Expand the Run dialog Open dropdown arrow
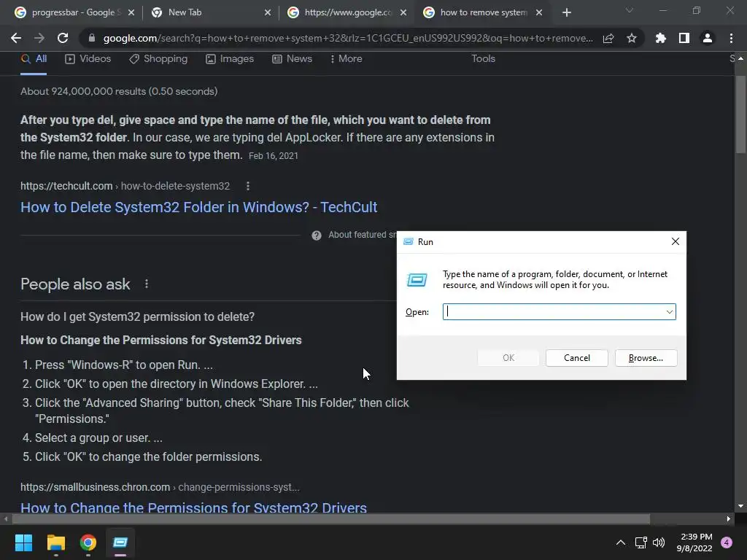747x560 pixels. (x=670, y=312)
